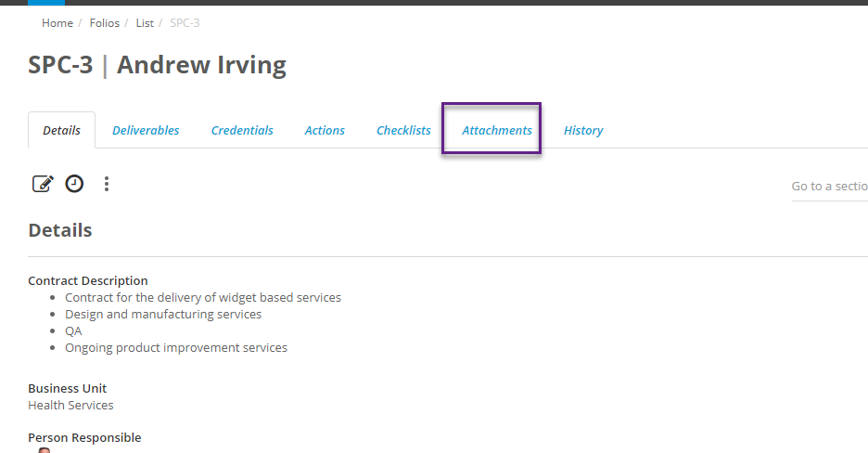Navigate to Home in the breadcrumb
The image size is (868, 453).
click(57, 23)
